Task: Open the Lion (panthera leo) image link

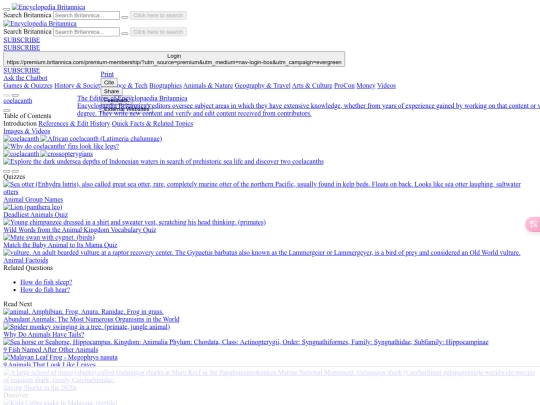Action: [x=33, y=207]
